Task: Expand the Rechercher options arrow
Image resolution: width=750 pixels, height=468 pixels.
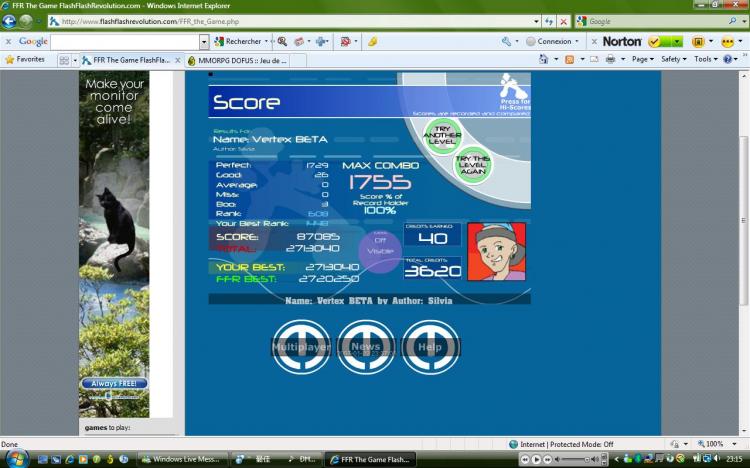Action: [x=266, y=42]
